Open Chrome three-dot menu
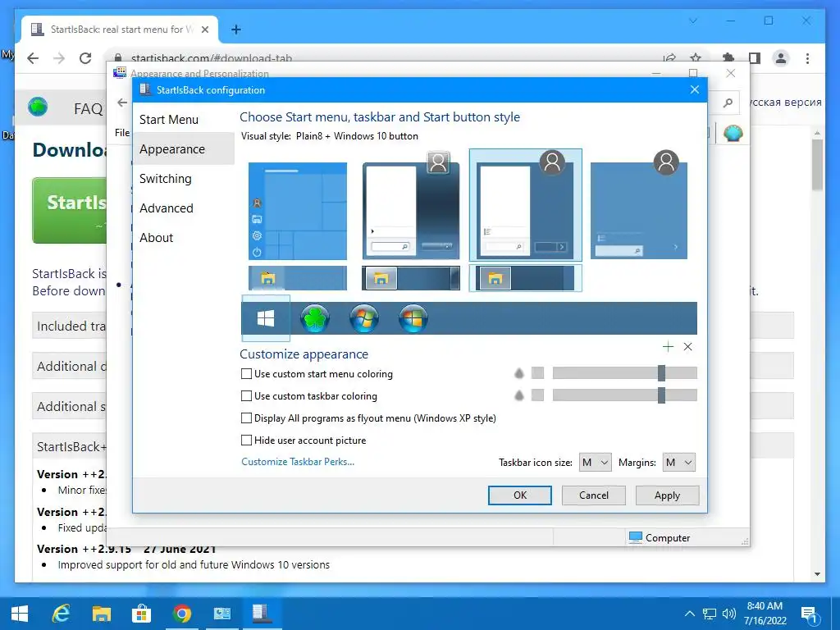Screen dimensions: 840x630 click(807, 58)
